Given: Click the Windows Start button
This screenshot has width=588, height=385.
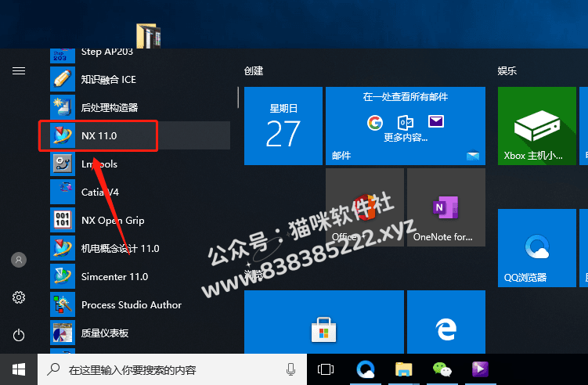Looking at the screenshot, I should coord(19,369).
